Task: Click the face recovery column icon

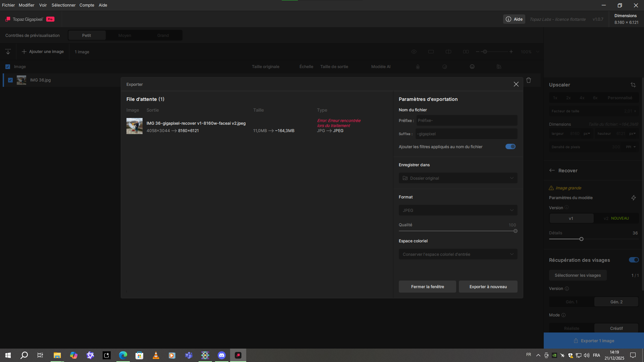Action: coord(472,67)
